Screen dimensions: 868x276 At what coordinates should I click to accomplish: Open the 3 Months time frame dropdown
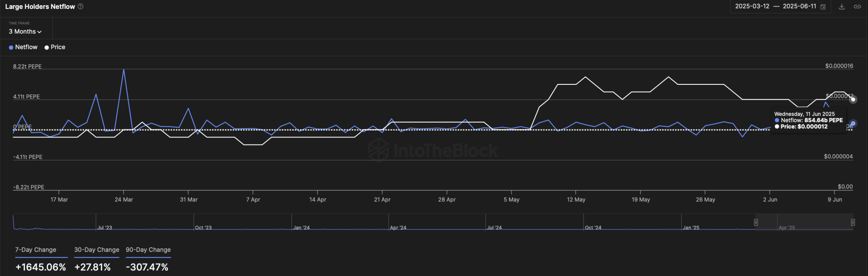pyautogui.click(x=25, y=31)
